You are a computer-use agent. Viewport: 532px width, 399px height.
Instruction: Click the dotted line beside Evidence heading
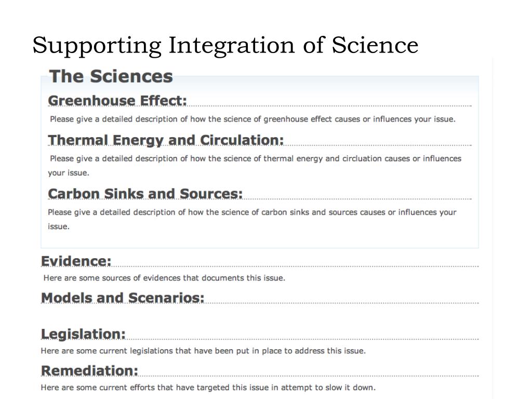tap(295, 267)
